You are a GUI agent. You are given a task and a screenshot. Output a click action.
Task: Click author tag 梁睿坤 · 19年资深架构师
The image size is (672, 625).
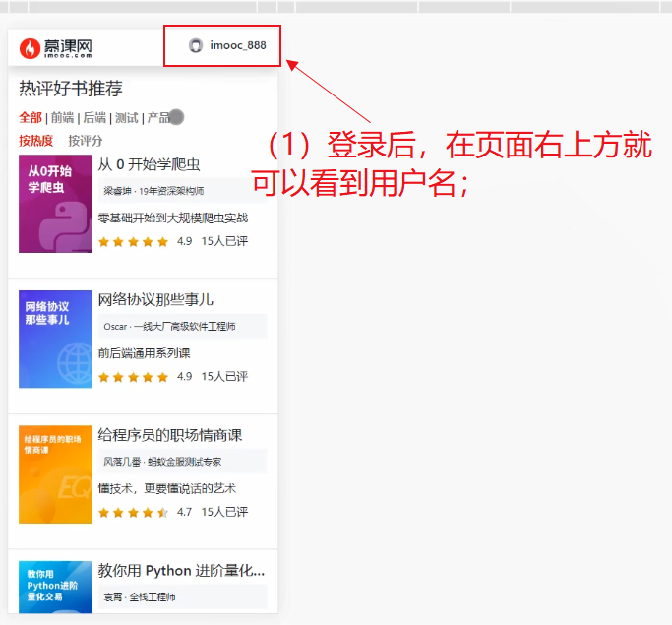(x=183, y=191)
